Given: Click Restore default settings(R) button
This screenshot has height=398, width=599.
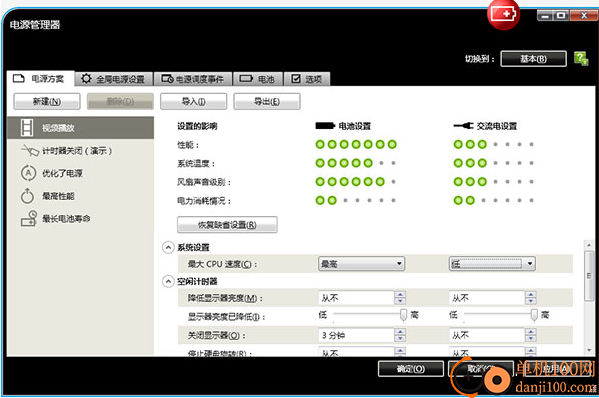Looking at the screenshot, I should (x=227, y=225).
